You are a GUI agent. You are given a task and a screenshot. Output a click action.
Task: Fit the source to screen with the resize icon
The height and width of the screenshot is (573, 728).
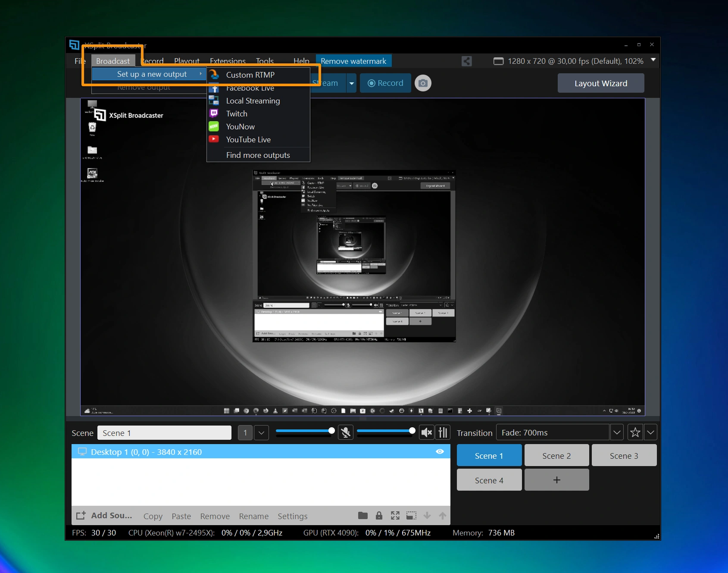tap(395, 515)
